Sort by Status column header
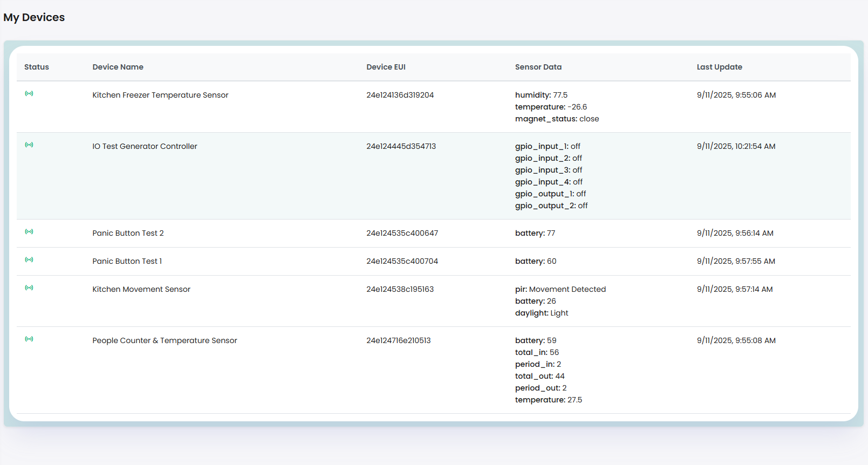The height and width of the screenshot is (465, 868). pos(37,67)
